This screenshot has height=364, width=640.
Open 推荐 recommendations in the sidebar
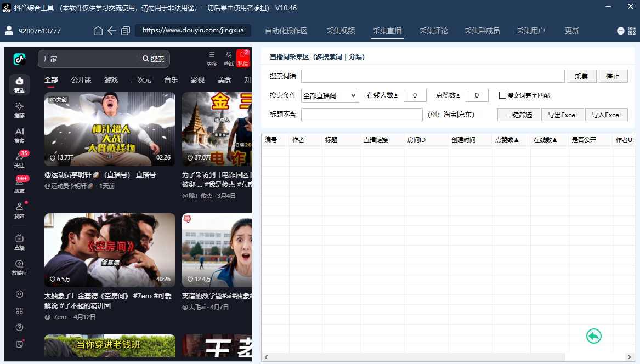click(x=19, y=110)
